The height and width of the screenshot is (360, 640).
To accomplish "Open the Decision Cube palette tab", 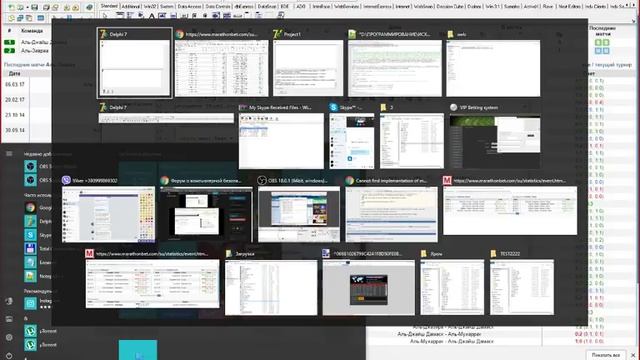I will [x=450, y=7].
